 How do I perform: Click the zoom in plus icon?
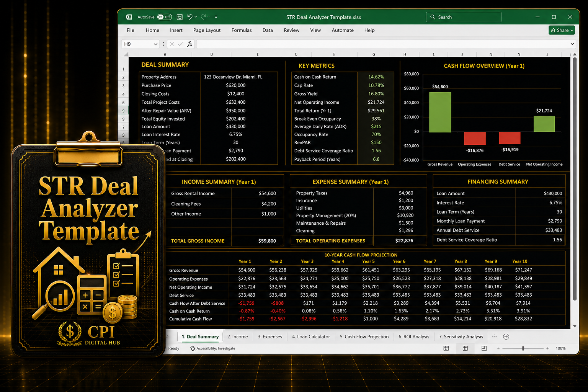(548, 348)
